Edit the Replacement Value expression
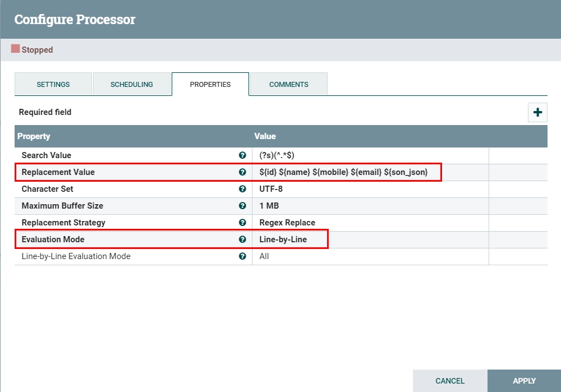This screenshot has width=561, height=392. click(370, 172)
